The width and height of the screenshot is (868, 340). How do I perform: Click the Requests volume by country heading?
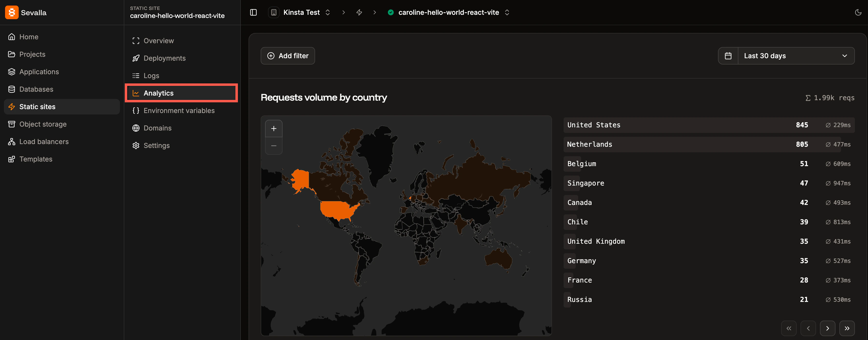click(324, 98)
